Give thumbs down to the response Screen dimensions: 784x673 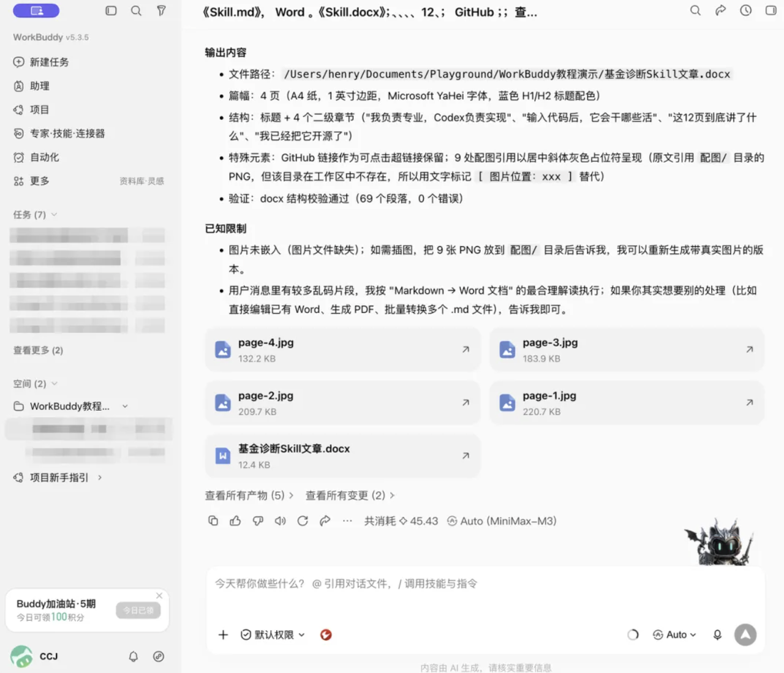click(x=258, y=521)
